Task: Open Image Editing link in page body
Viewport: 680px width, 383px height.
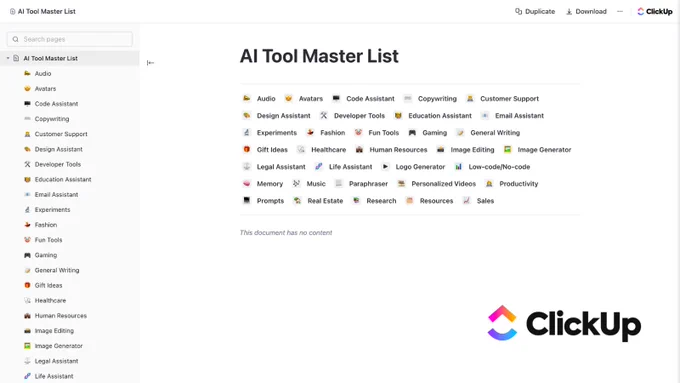Action: click(472, 150)
